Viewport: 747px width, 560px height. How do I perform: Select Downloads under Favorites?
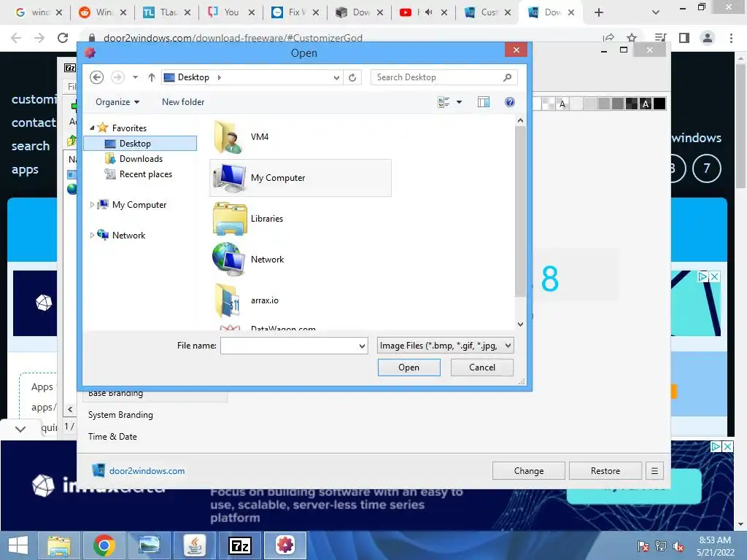click(140, 159)
